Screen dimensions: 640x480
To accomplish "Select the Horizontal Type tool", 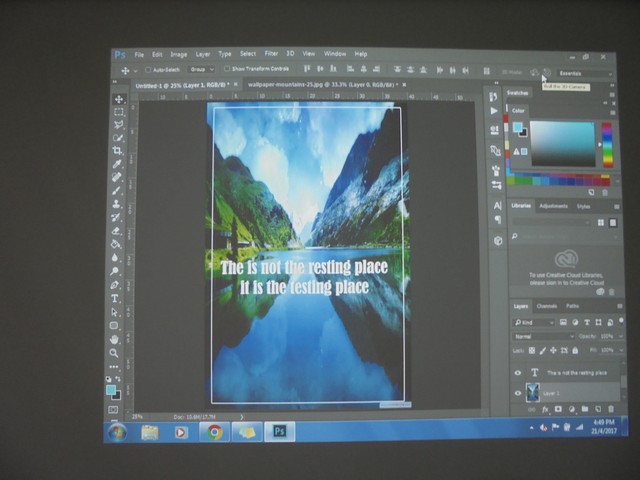I will [115, 298].
